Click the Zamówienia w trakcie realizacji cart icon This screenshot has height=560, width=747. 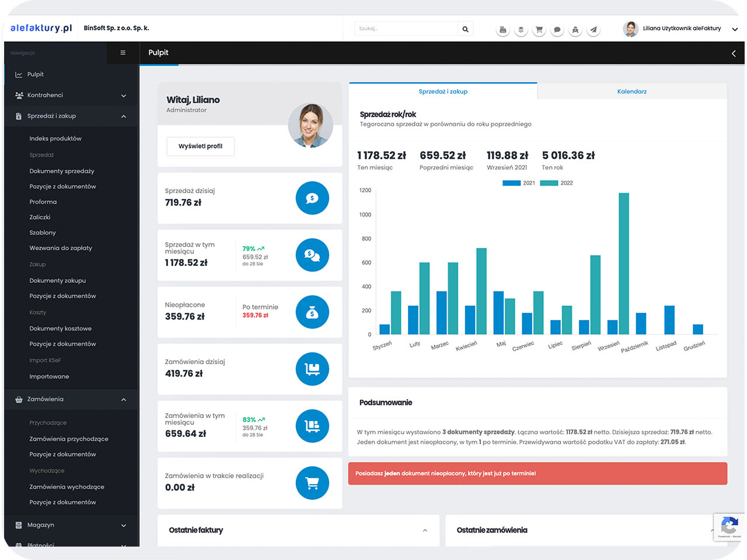click(x=312, y=483)
